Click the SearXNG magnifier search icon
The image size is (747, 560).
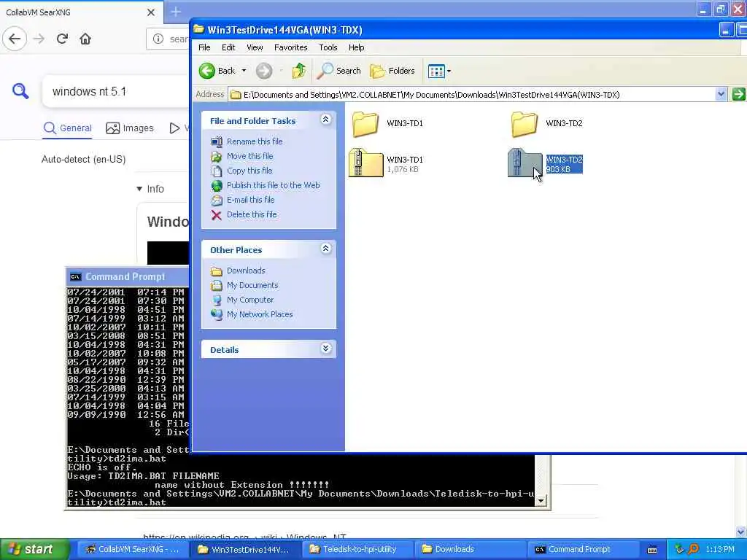20,90
